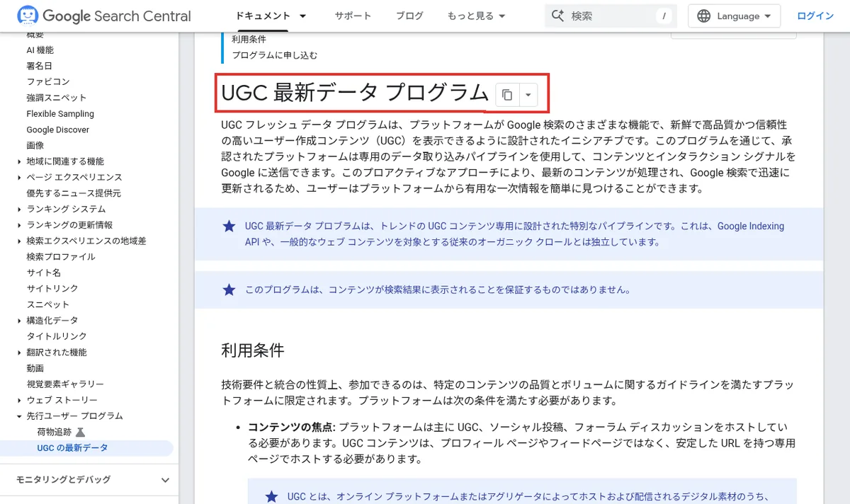Image resolution: width=850 pixels, height=504 pixels.
Task: Open 視覚要素ギャラリー sidebar page
Action: pos(65,384)
